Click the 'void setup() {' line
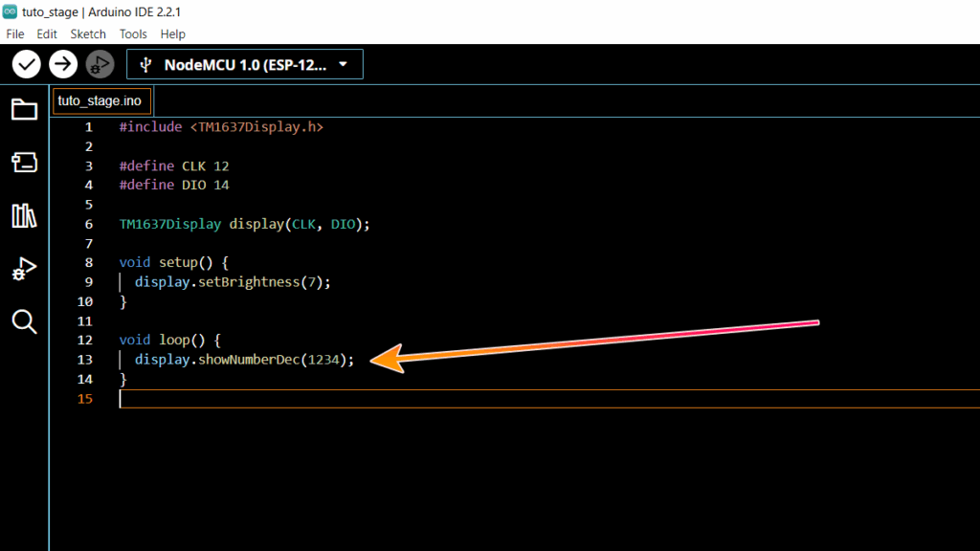The height and width of the screenshot is (551, 980). [174, 262]
